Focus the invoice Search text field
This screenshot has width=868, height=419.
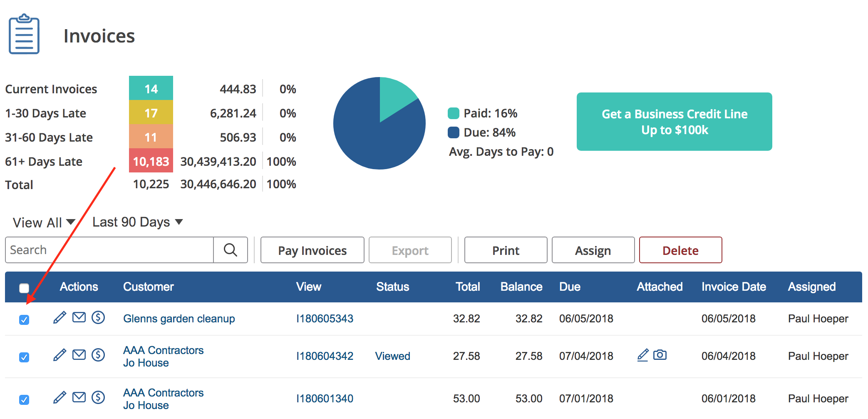click(x=109, y=250)
